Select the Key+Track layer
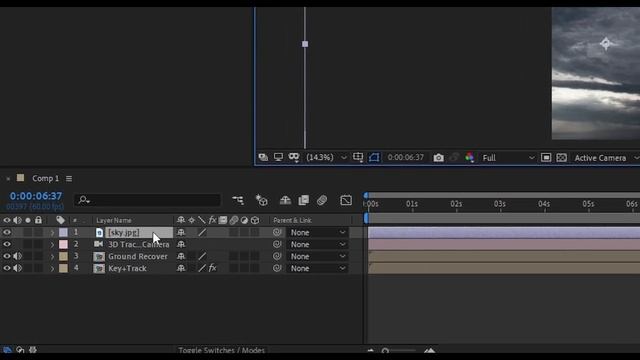This screenshot has width=640, height=360. click(x=127, y=268)
